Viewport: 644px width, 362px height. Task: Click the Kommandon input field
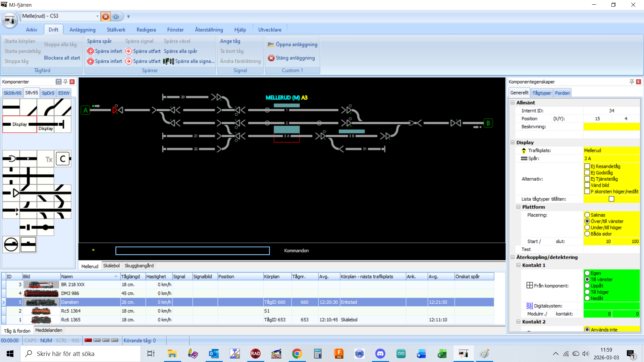click(x=192, y=251)
